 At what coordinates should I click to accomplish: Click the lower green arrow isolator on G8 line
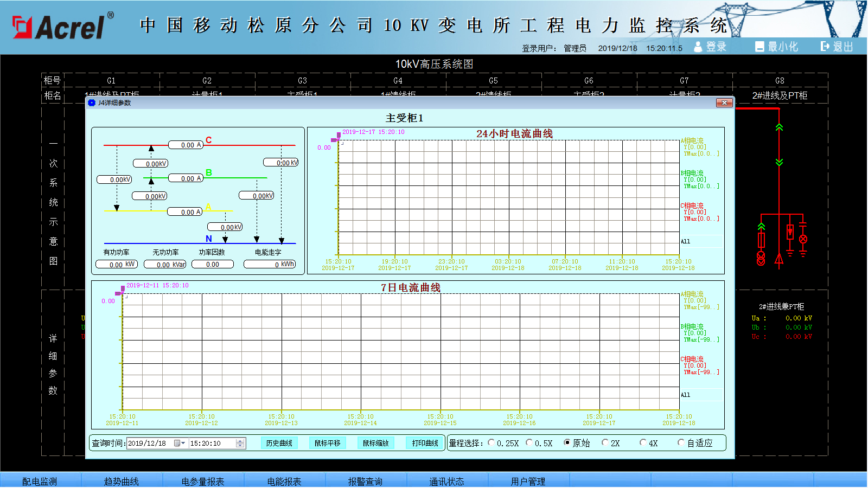click(x=780, y=162)
